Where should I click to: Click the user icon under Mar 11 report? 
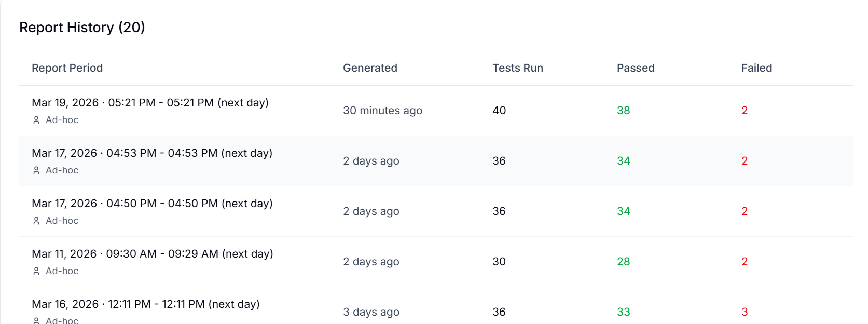coord(36,271)
